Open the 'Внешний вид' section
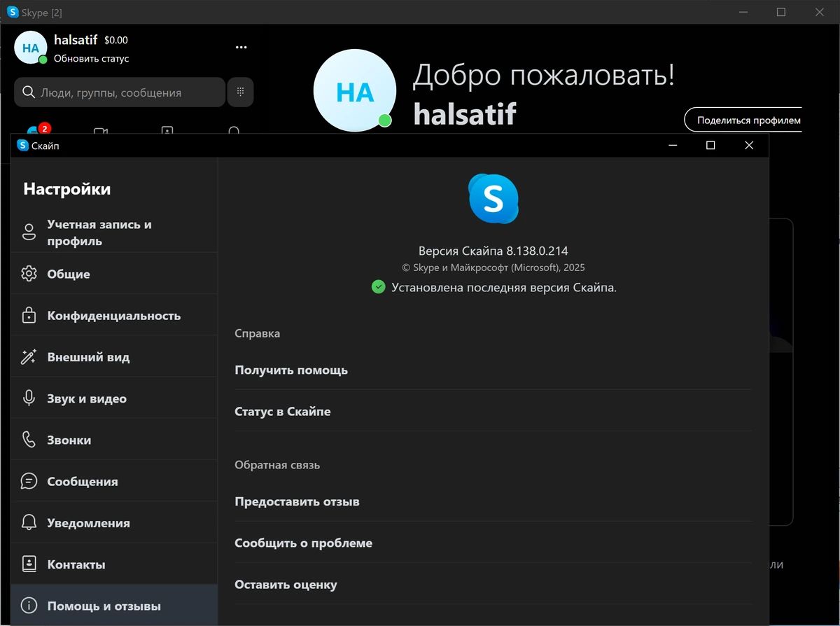 point(114,356)
